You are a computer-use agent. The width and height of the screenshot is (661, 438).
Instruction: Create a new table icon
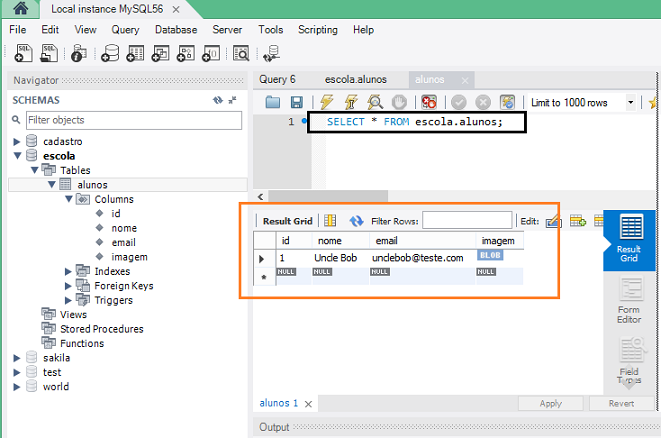[135, 54]
